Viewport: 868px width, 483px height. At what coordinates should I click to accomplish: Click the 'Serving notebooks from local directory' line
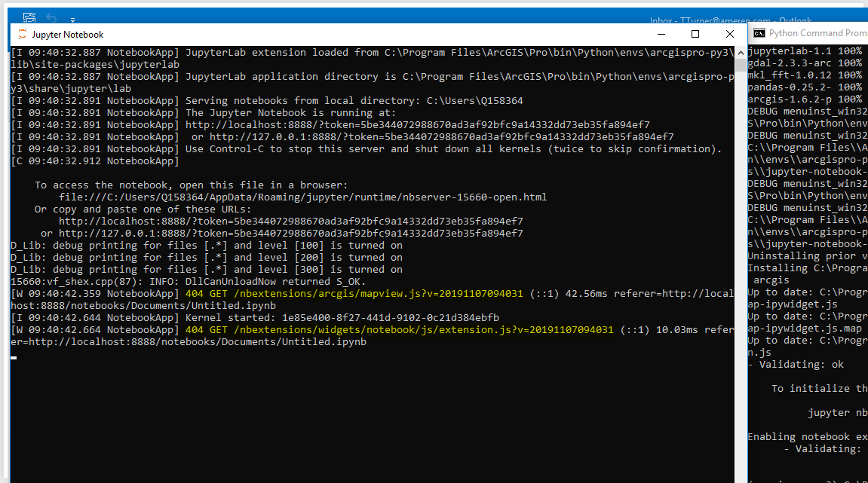(x=267, y=101)
